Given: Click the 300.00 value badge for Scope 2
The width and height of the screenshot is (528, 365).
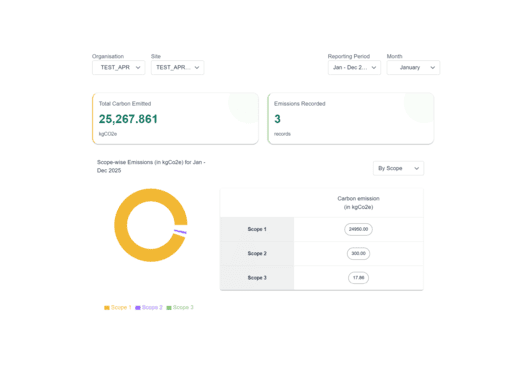Looking at the screenshot, I should [358, 254].
